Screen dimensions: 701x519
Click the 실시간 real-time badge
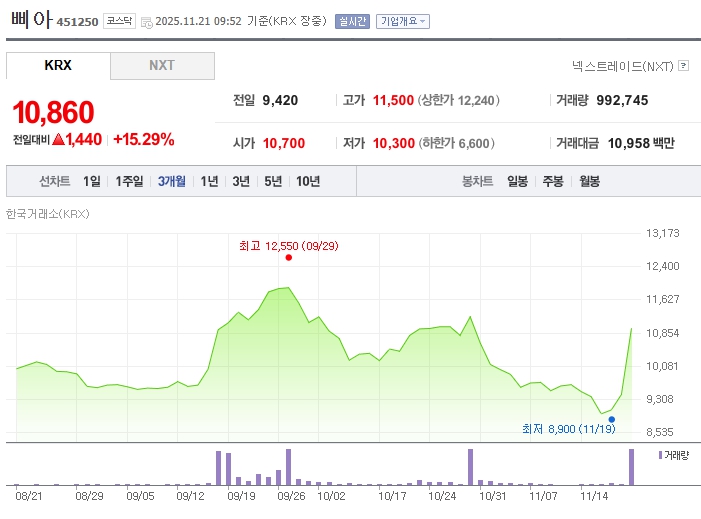(352, 21)
